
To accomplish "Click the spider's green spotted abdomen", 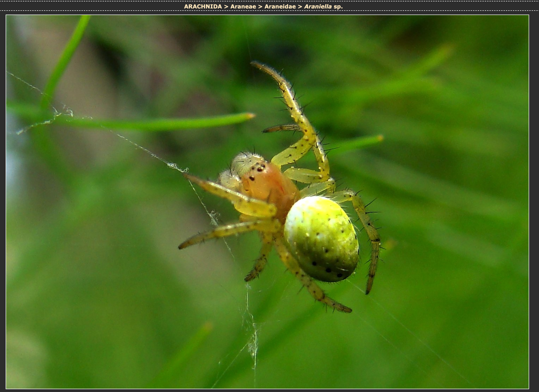I will (x=321, y=238).
